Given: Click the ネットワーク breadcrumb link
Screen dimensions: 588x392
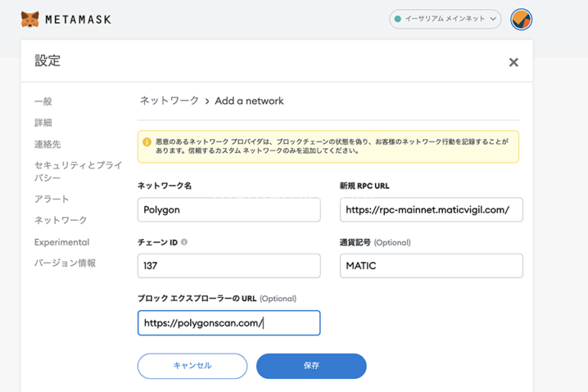Looking at the screenshot, I should [169, 101].
